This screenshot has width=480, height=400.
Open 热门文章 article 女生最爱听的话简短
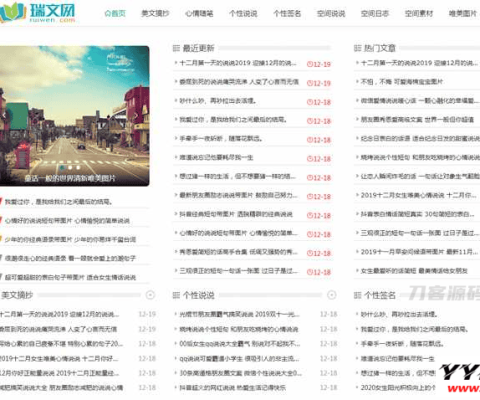coord(414,271)
